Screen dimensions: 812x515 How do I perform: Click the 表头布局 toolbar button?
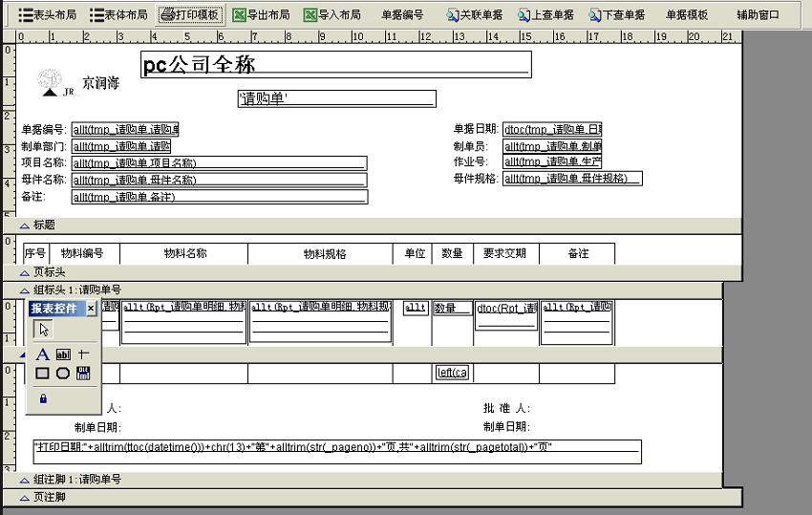48,14
